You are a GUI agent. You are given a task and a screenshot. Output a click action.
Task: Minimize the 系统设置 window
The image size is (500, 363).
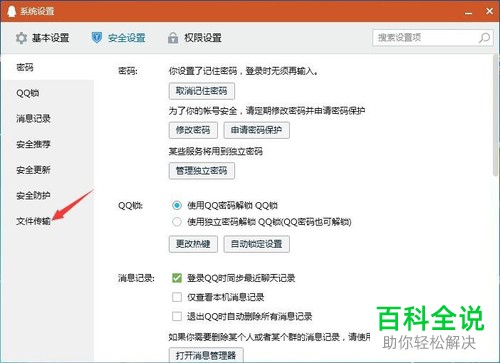(x=469, y=12)
